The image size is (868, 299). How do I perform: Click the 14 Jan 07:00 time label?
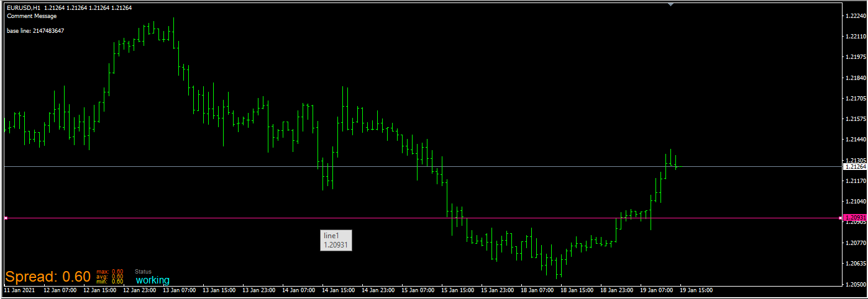click(299, 290)
